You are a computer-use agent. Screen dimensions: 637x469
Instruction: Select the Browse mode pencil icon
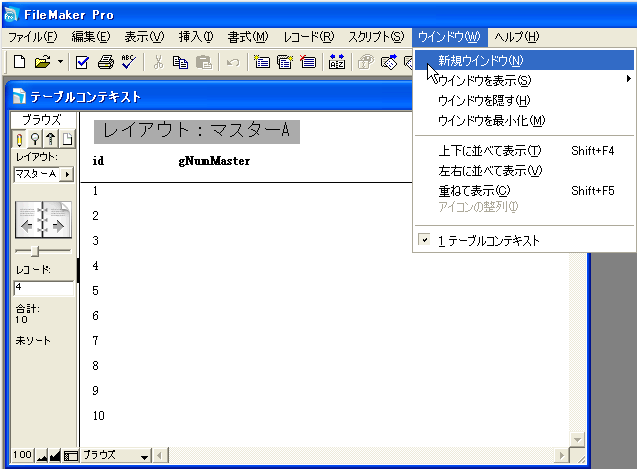coord(20,139)
